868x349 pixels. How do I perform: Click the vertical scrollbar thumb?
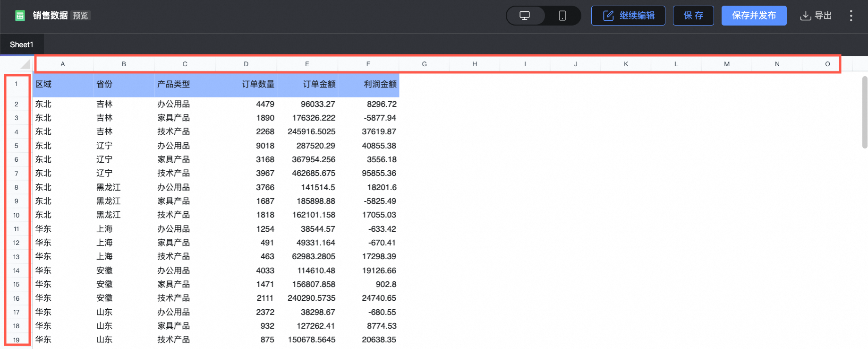865,112
